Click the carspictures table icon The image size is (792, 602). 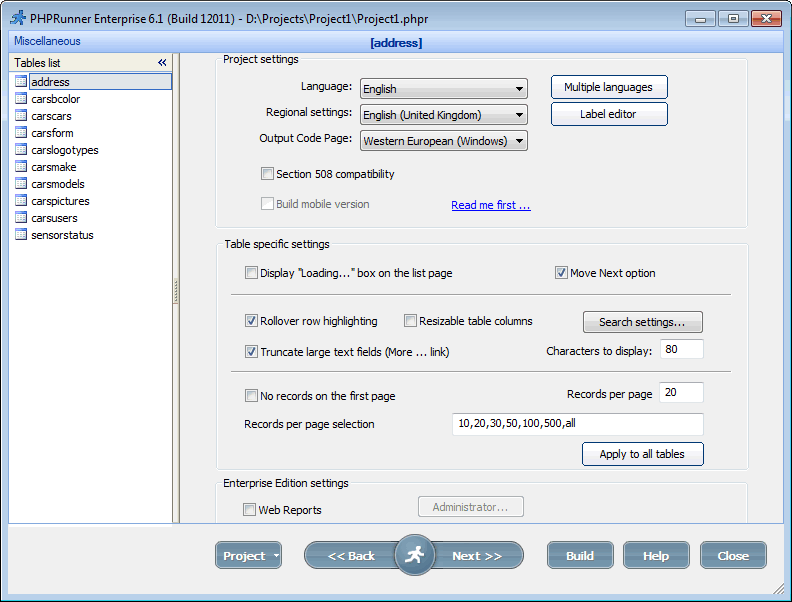[x=21, y=200]
